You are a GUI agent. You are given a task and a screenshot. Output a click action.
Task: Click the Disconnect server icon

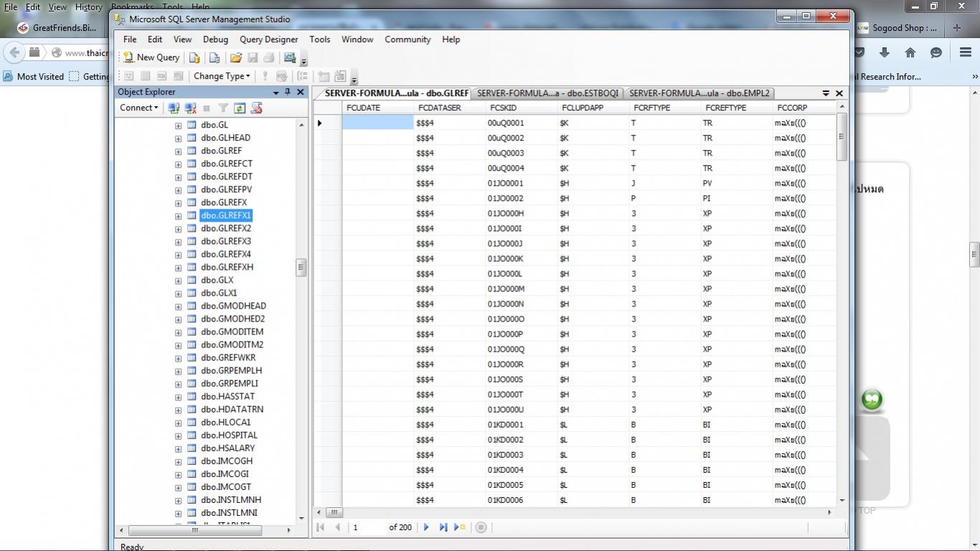click(190, 108)
